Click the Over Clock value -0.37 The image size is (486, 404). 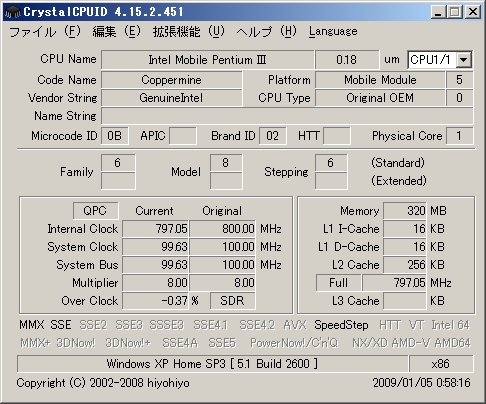156,301
